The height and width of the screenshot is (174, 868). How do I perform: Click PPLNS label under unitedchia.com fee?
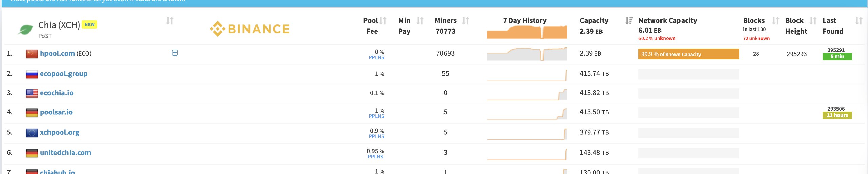click(375, 157)
